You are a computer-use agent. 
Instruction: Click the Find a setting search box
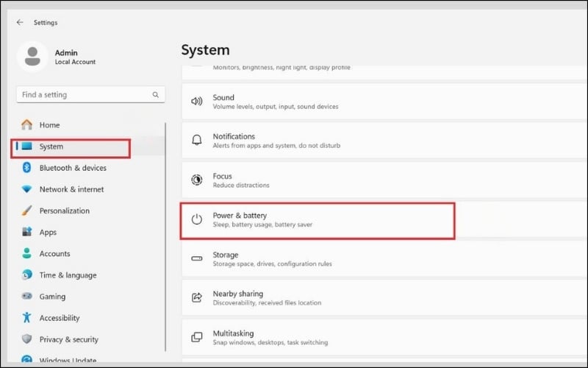point(85,95)
